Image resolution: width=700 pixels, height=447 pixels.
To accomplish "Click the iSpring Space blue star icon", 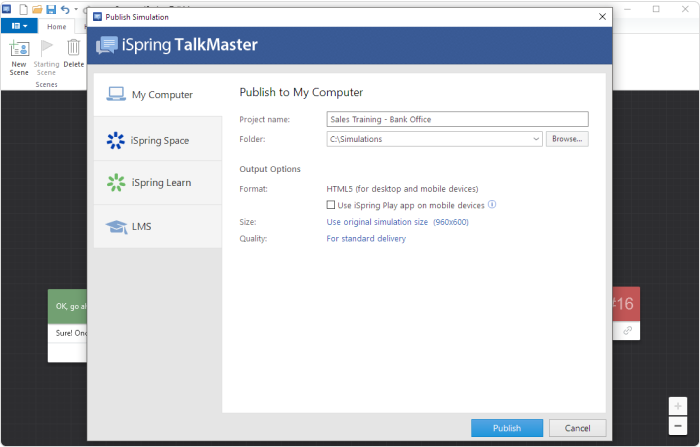I will pos(116,140).
